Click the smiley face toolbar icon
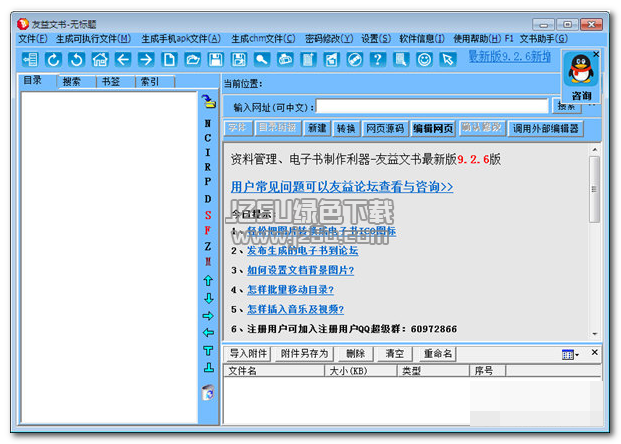 [424, 60]
